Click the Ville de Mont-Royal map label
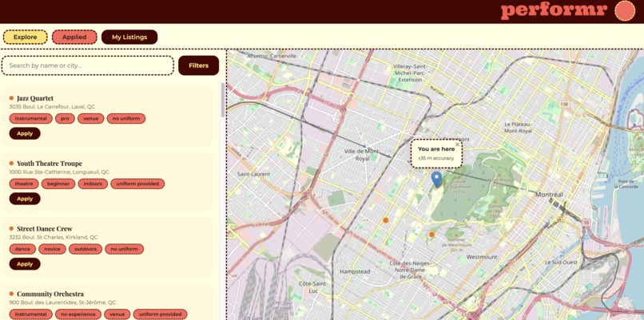 click(x=362, y=155)
